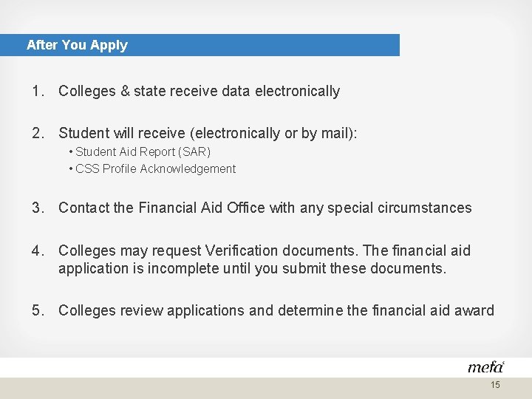Click the list number 5
Viewport: 532px width, 399px height.
[x=37, y=310]
